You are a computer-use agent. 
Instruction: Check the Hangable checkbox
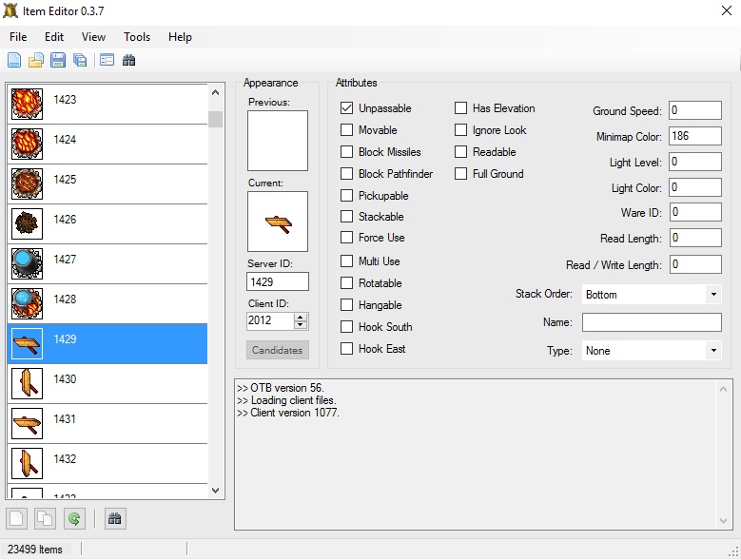pyautogui.click(x=346, y=305)
